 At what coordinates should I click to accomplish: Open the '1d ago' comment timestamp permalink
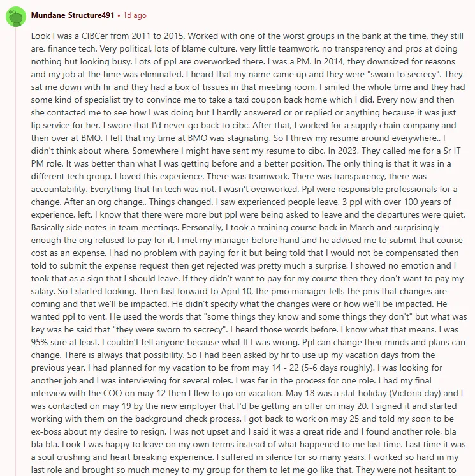[135, 15]
